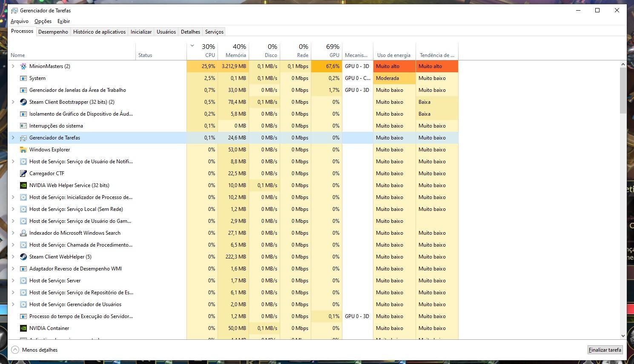Image resolution: width=634 pixels, height=364 pixels.
Task: Click the Host de Serviço: Server gear icon
Action: click(x=23, y=281)
